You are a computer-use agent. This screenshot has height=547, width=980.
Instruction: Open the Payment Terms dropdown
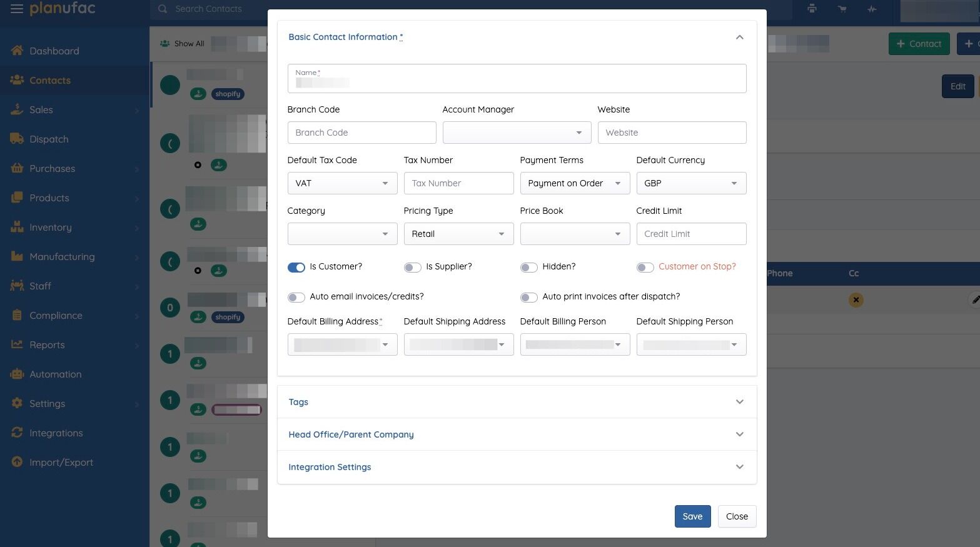click(574, 183)
